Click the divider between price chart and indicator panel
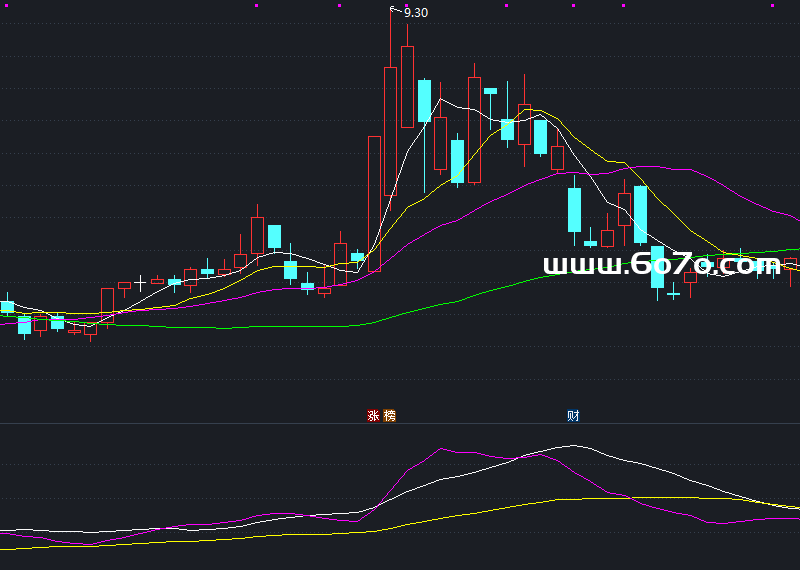Screen dimensions: 800x570 (400, 423)
